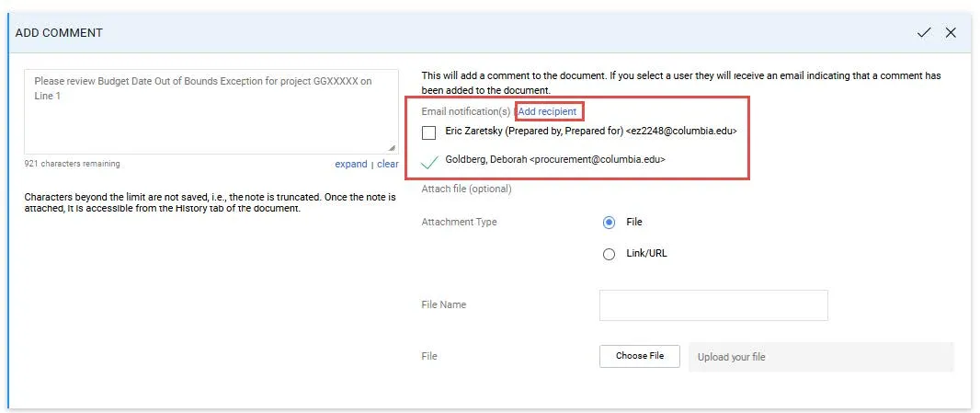
Task: Click the Attachment Type label
Action: click(460, 223)
